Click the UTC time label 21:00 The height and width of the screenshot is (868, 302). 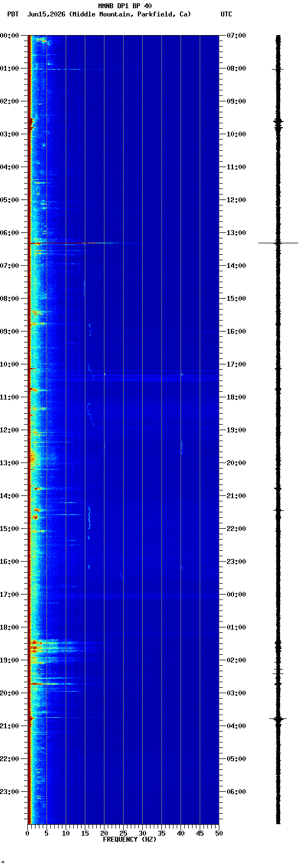click(236, 496)
